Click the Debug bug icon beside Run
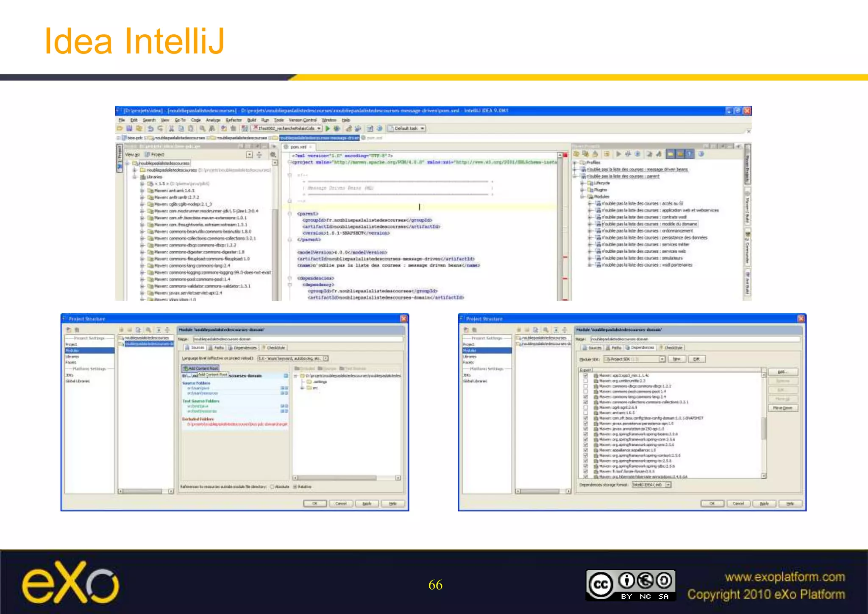 click(337, 128)
